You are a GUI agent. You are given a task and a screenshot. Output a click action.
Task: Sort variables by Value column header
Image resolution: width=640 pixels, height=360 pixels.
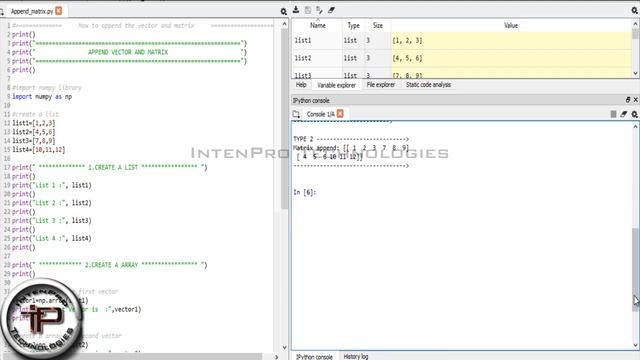click(511, 25)
